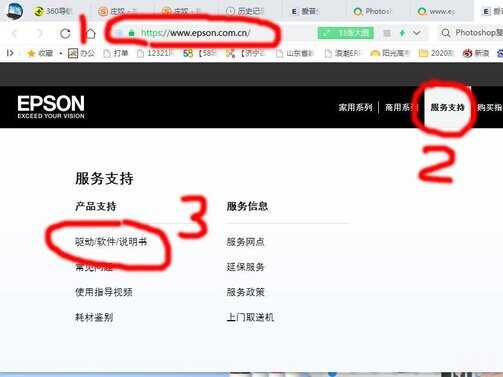The width and height of the screenshot is (503, 377).
Task: Click the 服务网点 link
Action: click(x=246, y=242)
